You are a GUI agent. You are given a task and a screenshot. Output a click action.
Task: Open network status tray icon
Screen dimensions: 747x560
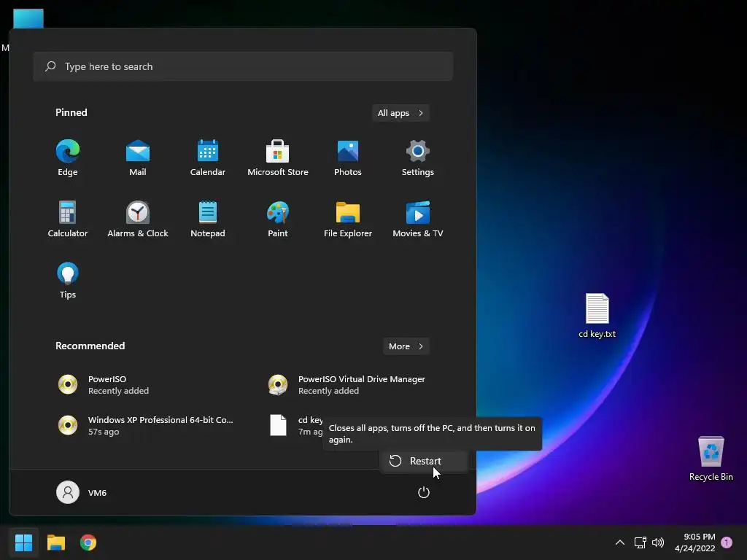click(640, 542)
